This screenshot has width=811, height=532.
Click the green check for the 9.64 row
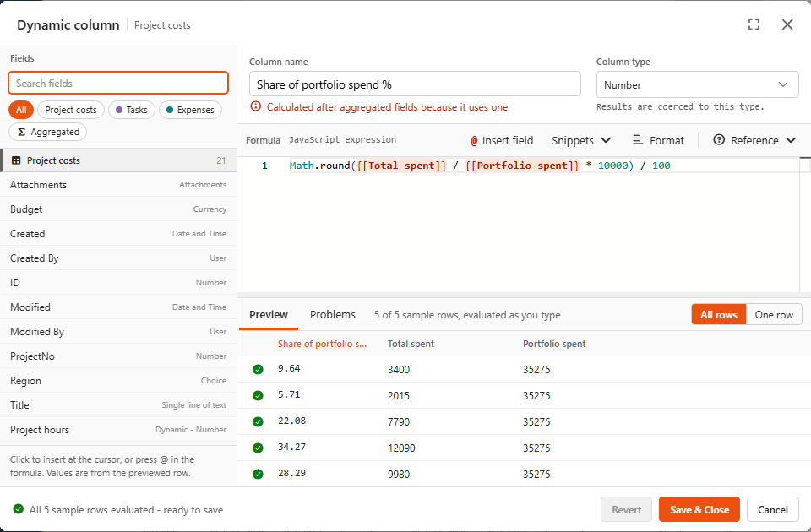click(258, 369)
